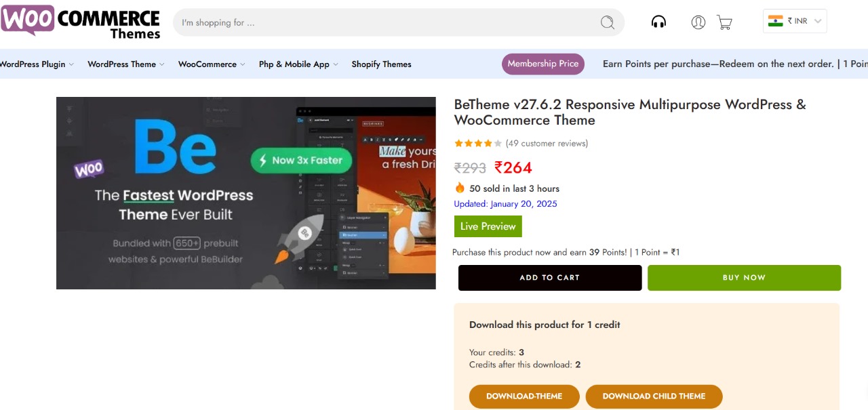Expand the WordPress Theme menu
868x410 pixels.
pos(121,64)
